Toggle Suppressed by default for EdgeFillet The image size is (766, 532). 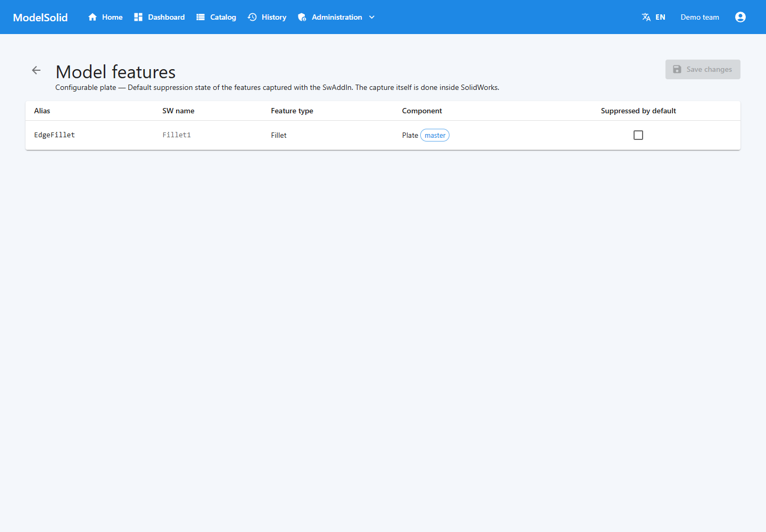638,135
